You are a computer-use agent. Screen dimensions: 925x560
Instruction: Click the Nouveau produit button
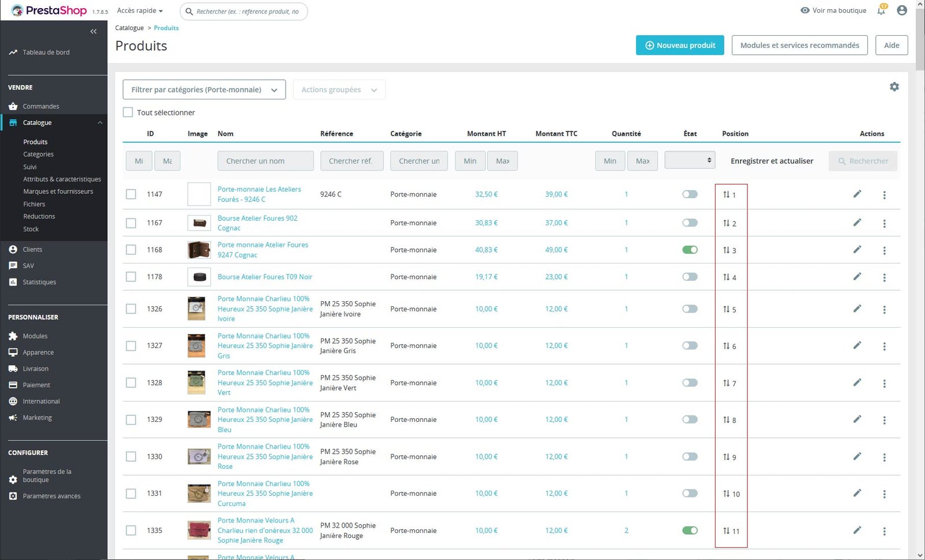680,45
